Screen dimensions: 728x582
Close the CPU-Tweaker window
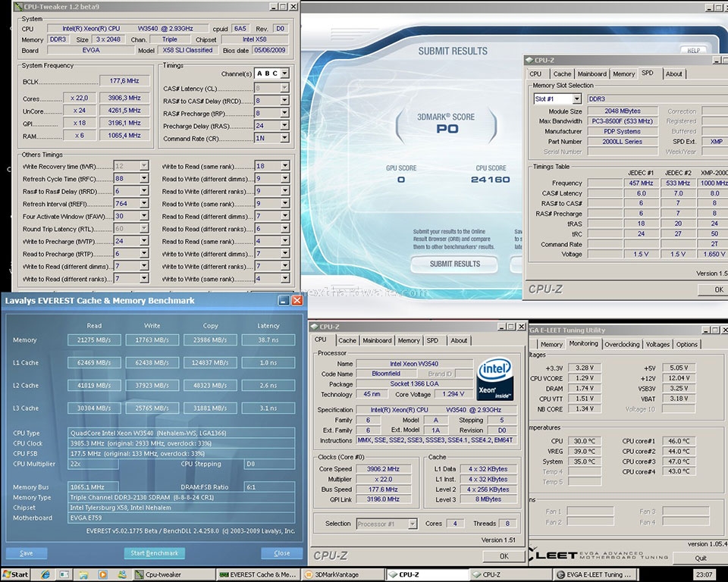click(x=293, y=7)
